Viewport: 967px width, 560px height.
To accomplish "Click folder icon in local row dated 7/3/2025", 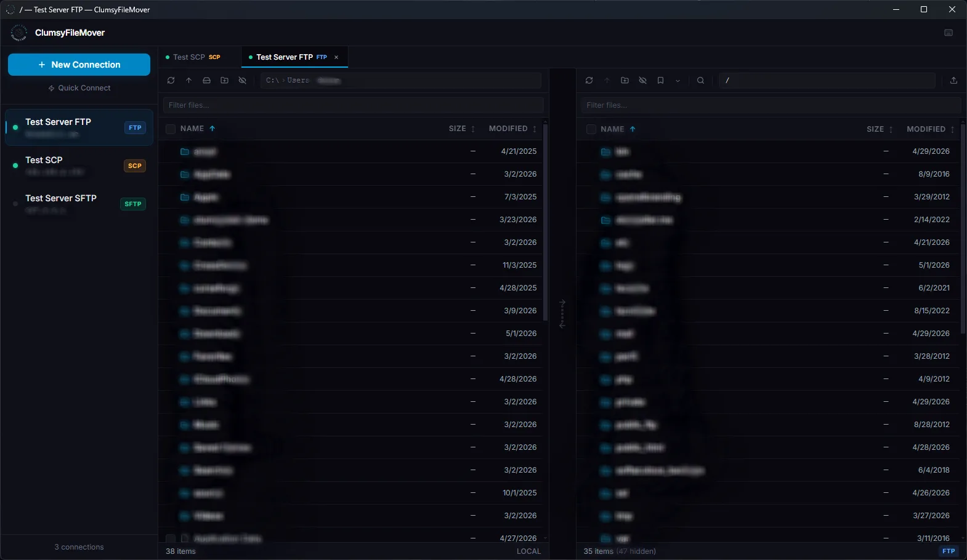I will point(184,197).
